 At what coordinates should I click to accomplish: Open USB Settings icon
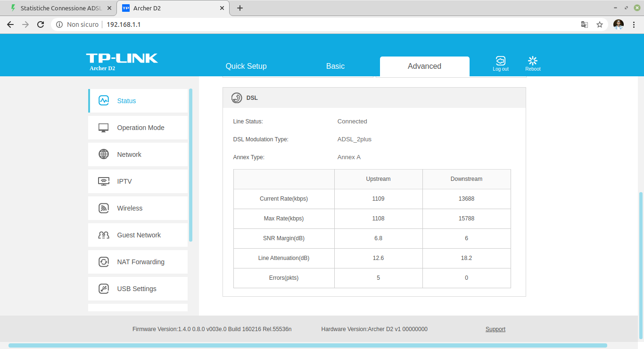pyautogui.click(x=104, y=289)
